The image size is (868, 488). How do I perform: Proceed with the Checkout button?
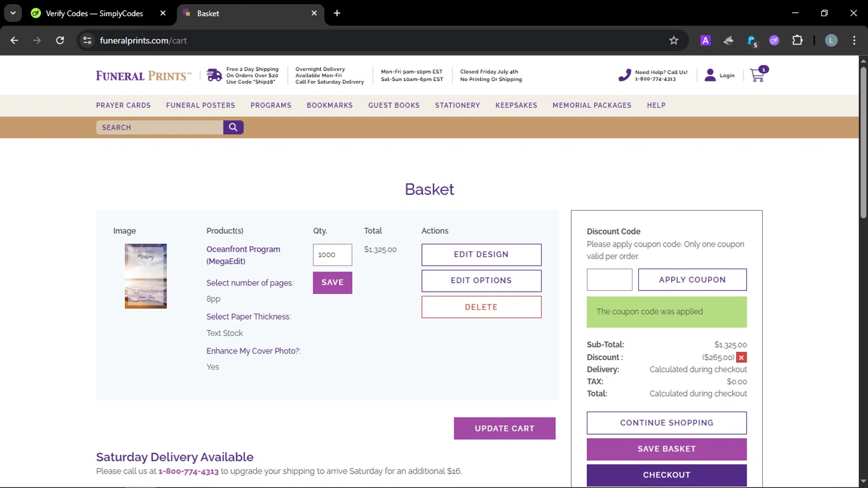667,475
